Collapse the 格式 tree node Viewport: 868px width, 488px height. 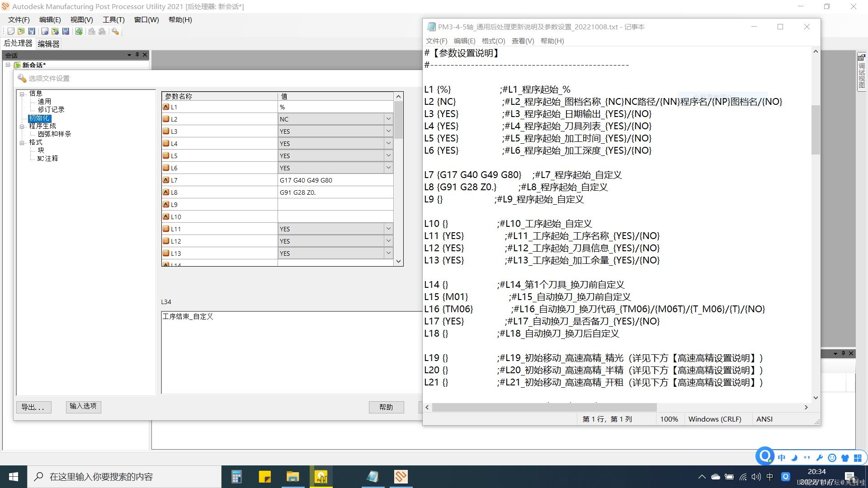click(x=22, y=143)
